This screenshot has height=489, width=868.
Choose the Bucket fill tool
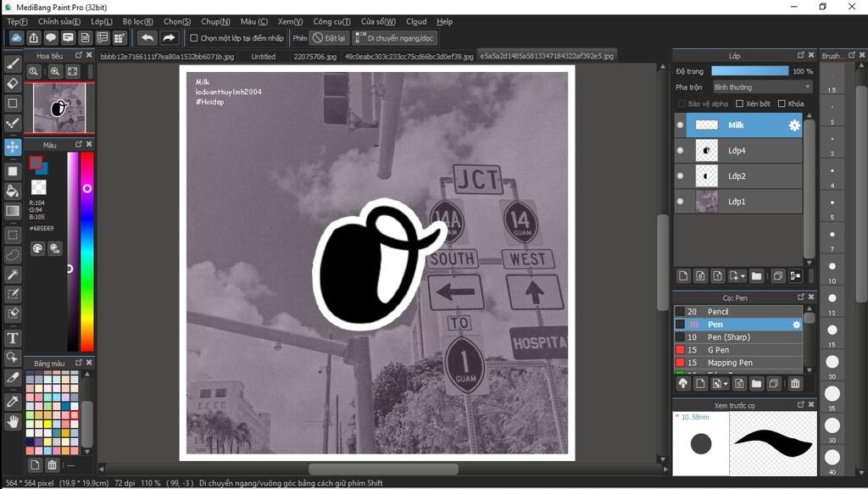(13, 192)
